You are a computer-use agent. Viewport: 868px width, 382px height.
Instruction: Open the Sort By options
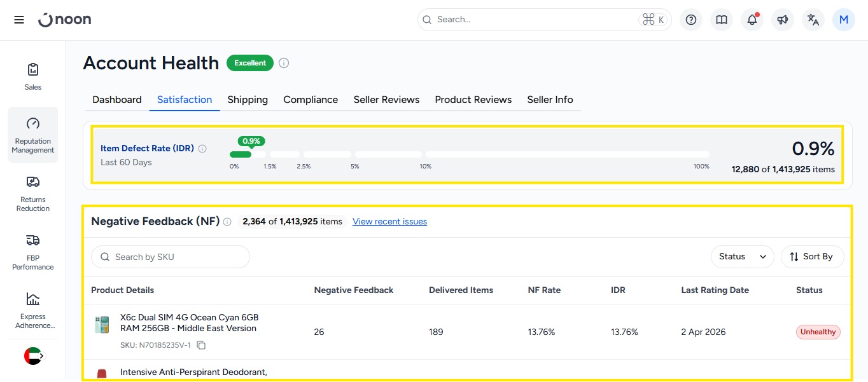(811, 257)
